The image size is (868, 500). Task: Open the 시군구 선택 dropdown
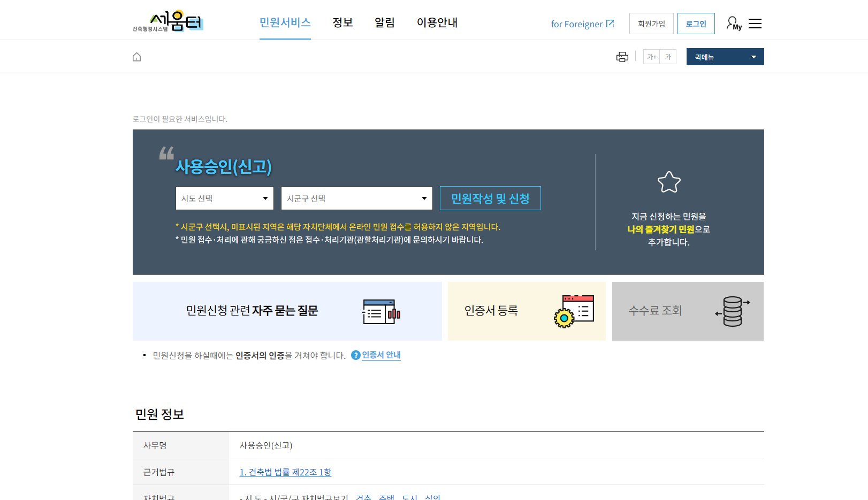(356, 198)
